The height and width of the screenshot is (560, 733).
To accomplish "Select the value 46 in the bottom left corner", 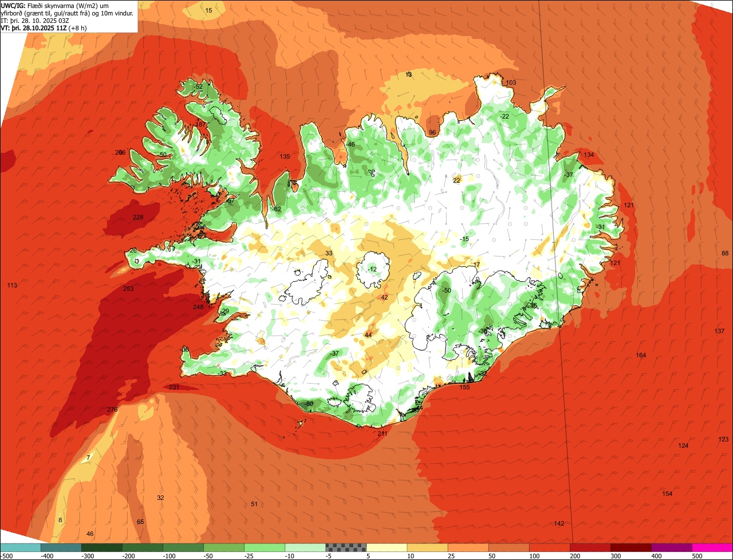I will pos(90,534).
